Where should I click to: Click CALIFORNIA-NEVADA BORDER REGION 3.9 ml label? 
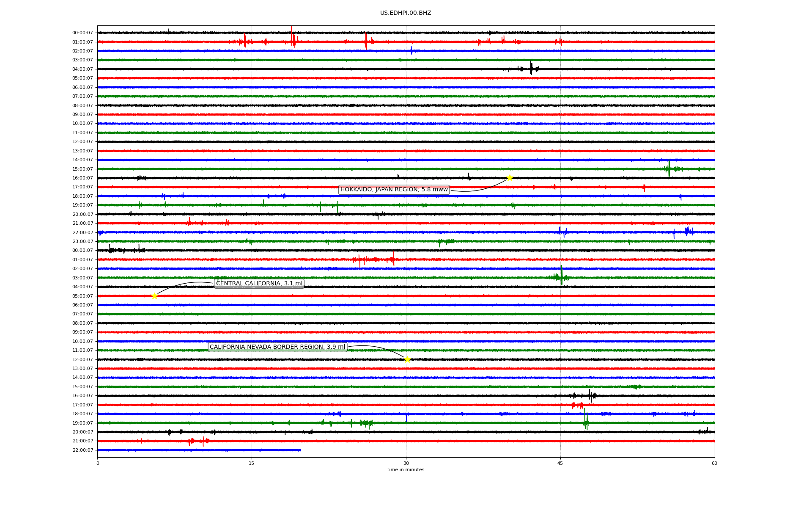point(277,347)
